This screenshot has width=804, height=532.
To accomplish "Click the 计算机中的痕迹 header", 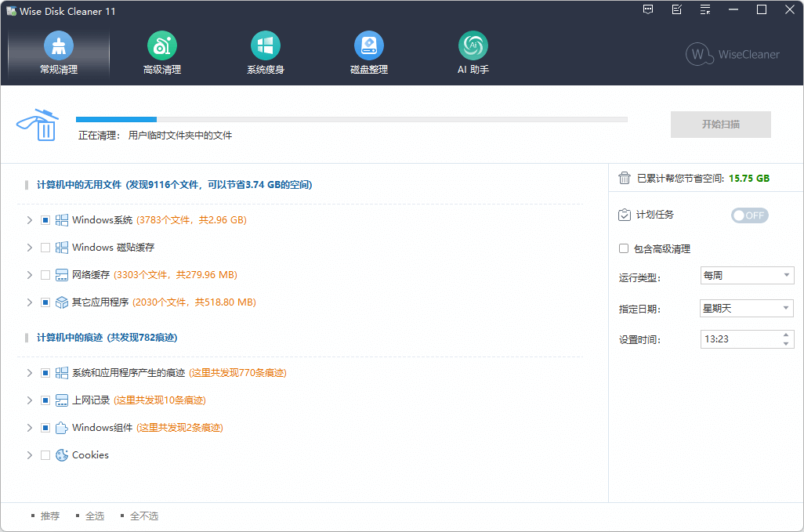I will (x=107, y=337).
